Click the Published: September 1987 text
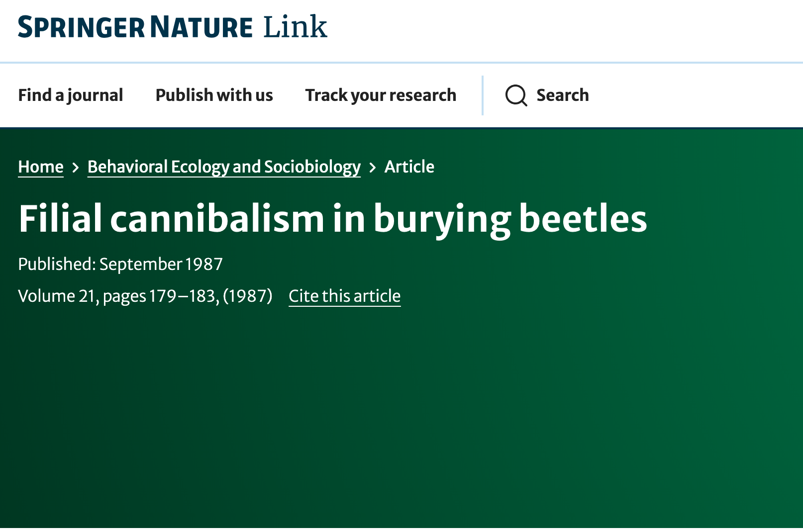This screenshot has width=803, height=532. [x=120, y=264]
